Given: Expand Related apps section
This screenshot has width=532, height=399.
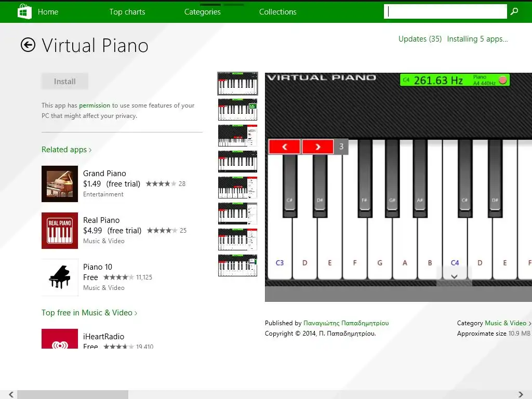Looking at the screenshot, I should pyautogui.click(x=66, y=150).
